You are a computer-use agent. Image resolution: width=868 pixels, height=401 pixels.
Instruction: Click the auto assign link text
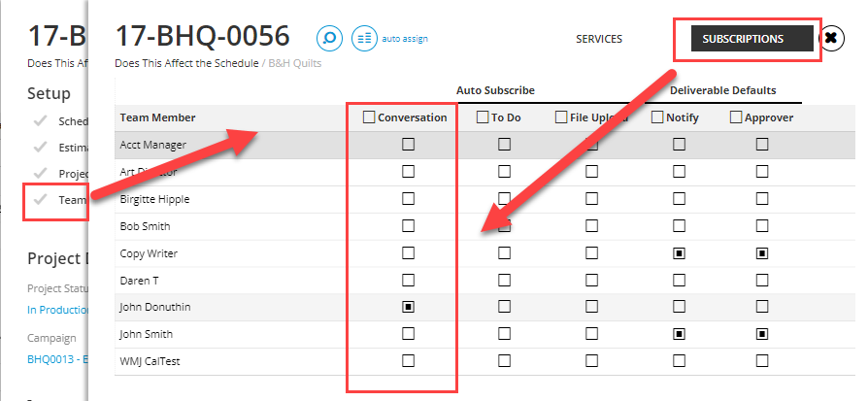click(405, 39)
